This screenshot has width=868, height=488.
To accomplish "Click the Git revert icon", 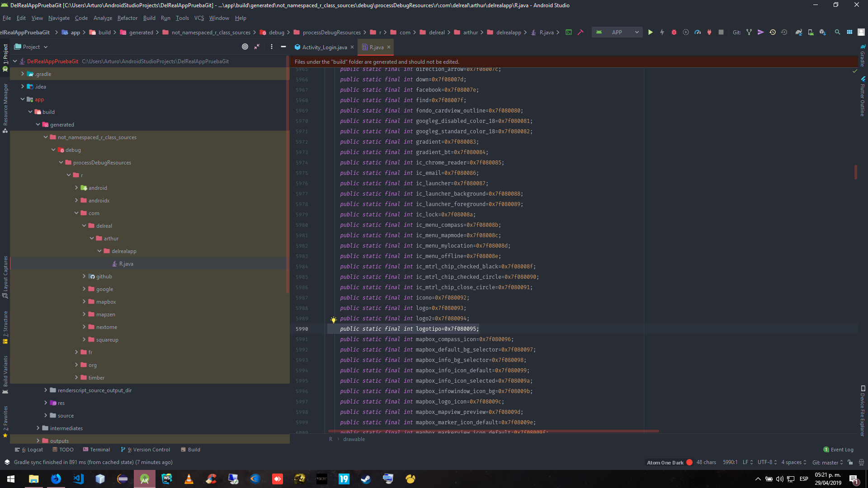I will click(x=784, y=32).
